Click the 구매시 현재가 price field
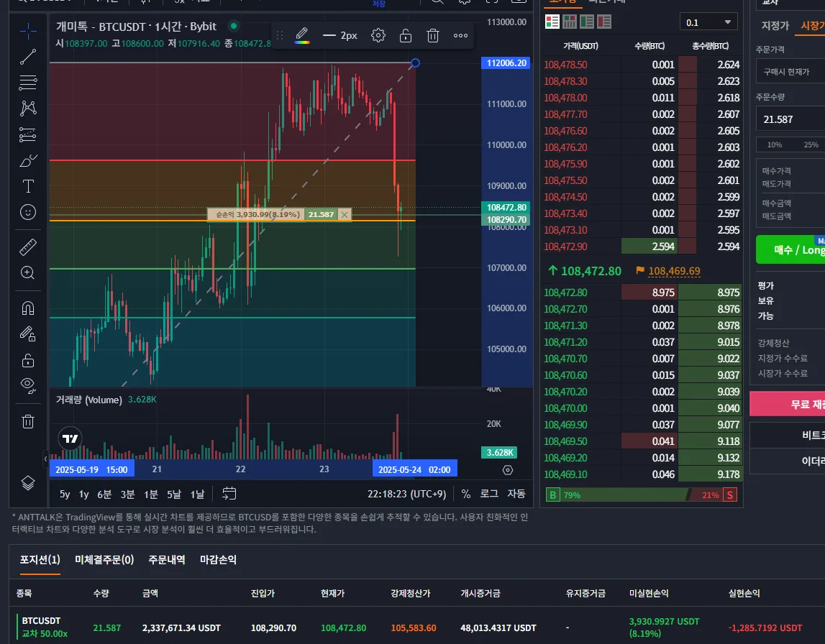The width and height of the screenshot is (825, 644). tap(790, 71)
